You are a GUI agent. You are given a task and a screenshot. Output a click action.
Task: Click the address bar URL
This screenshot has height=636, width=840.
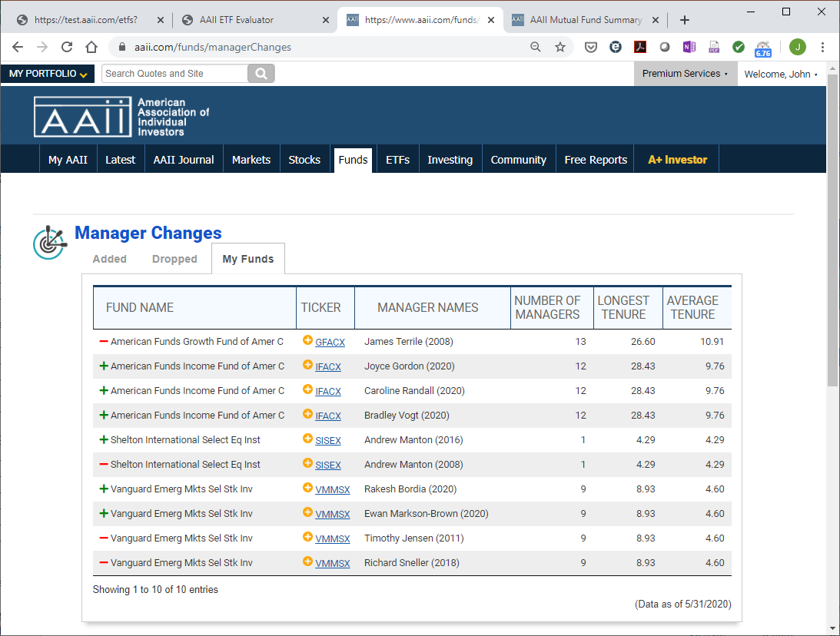point(213,47)
